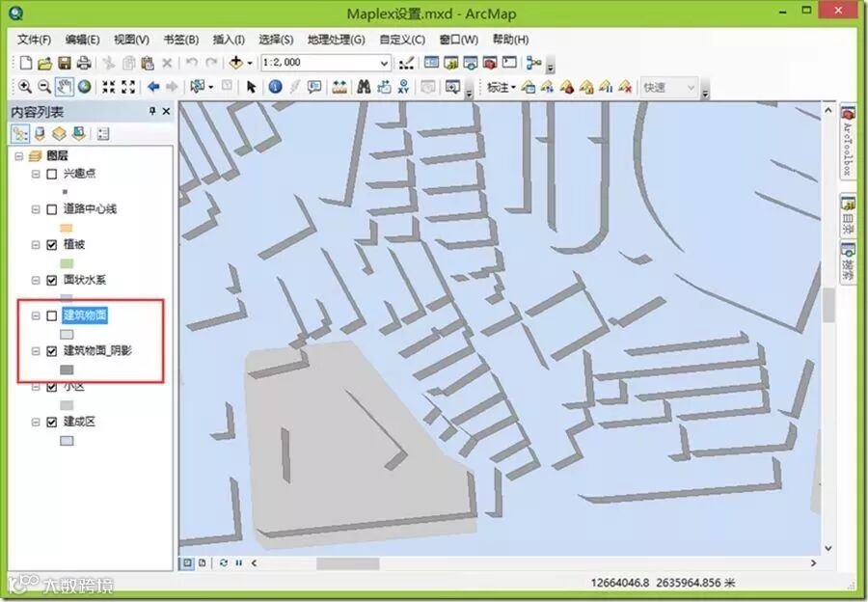Image resolution: width=868 pixels, height=602 pixels.
Task: Open the 快速 placement quality dropdown
Action: 691,88
